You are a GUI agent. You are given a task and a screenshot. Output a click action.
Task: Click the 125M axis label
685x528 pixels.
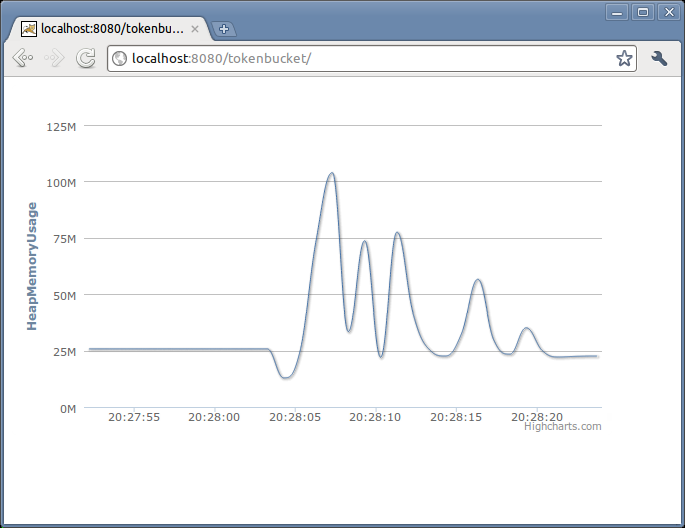pos(61,127)
